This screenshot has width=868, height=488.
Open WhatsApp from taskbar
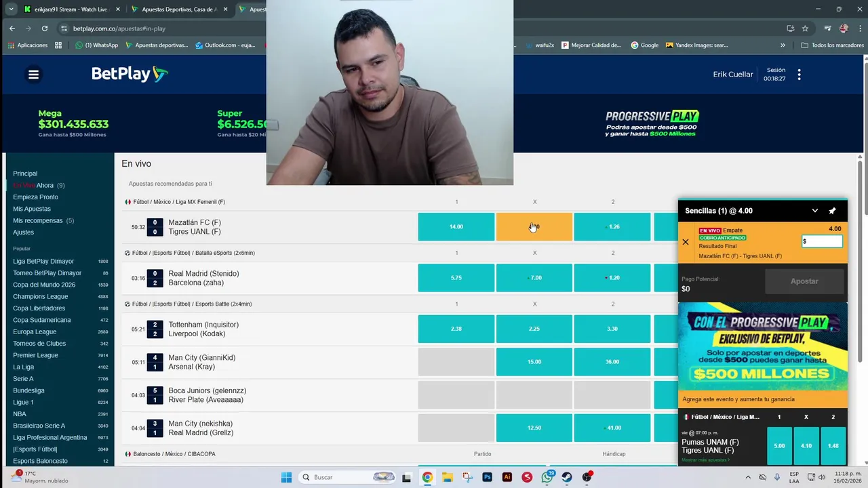click(x=547, y=477)
